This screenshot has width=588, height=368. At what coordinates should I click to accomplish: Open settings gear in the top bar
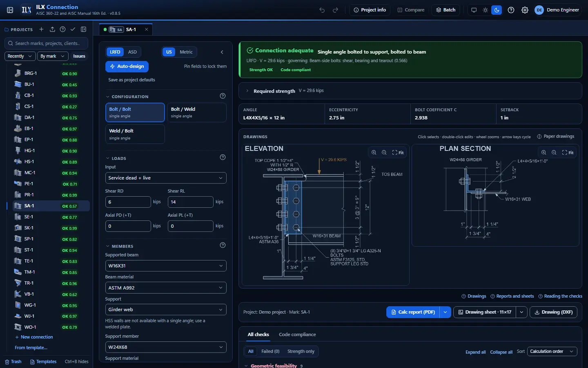(525, 10)
